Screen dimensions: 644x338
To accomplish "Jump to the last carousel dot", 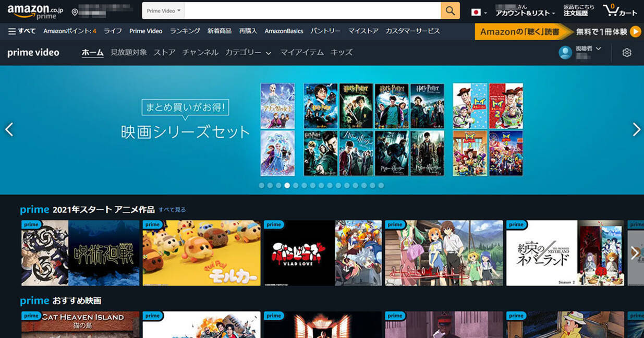I will click(x=381, y=185).
